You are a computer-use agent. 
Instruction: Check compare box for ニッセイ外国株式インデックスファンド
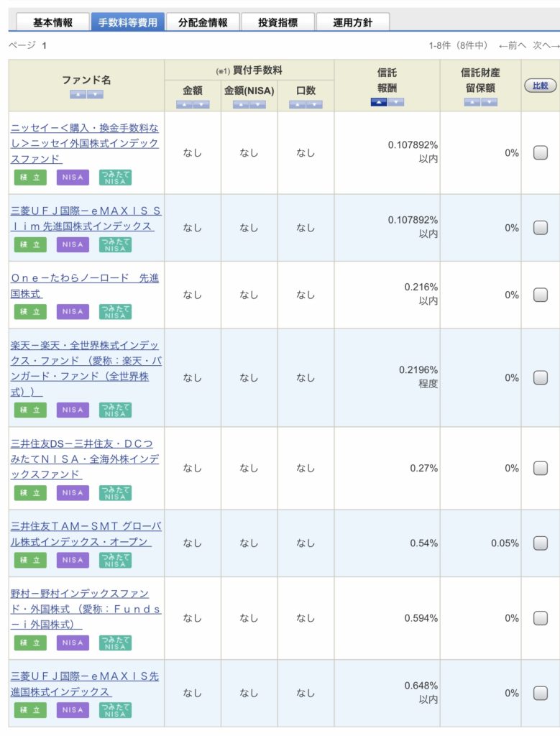(x=541, y=152)
